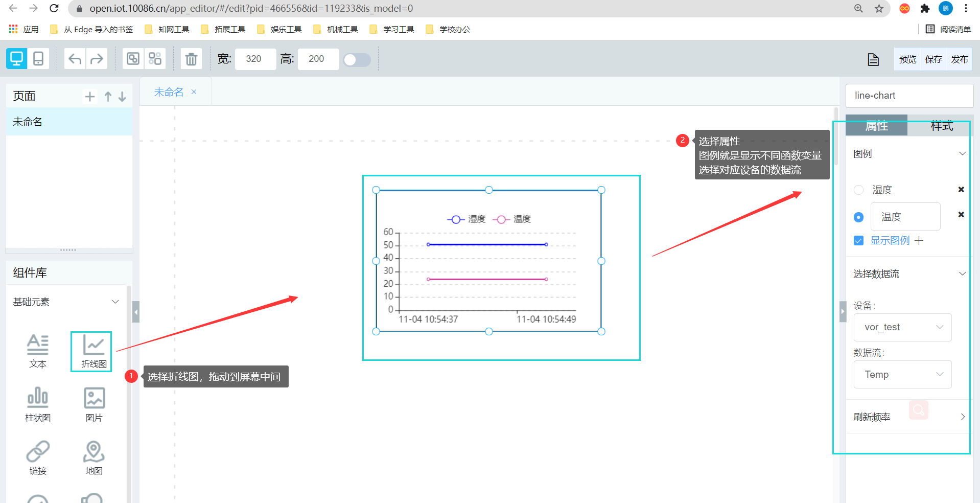Screen dimensions: 980x503
Task: Open the 设备 vor_test dropdown
Action: 903,327
